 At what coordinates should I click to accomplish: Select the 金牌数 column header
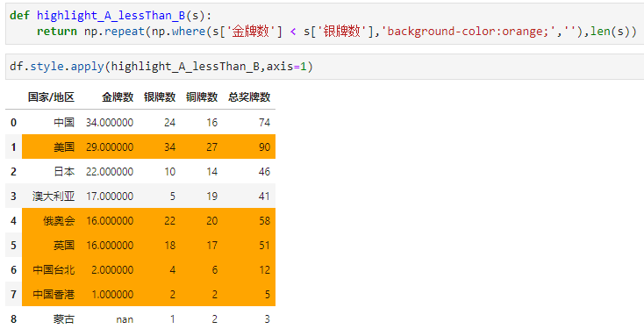118,97
